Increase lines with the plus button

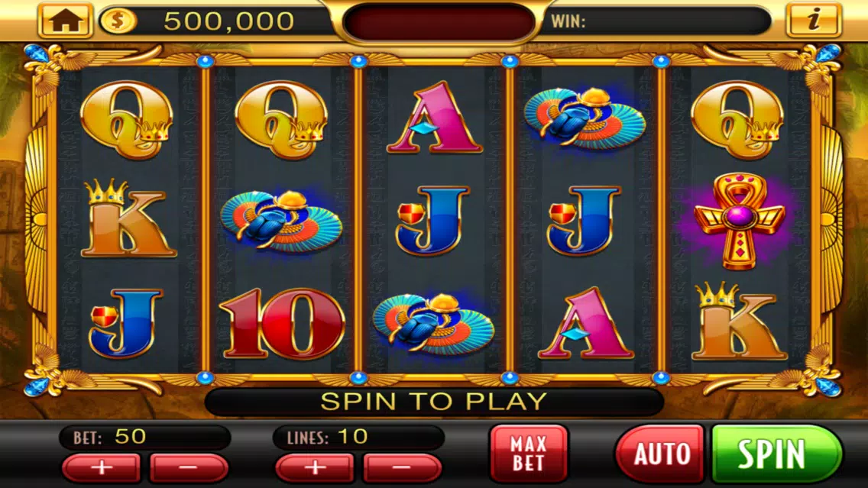(x=315, y=467)
